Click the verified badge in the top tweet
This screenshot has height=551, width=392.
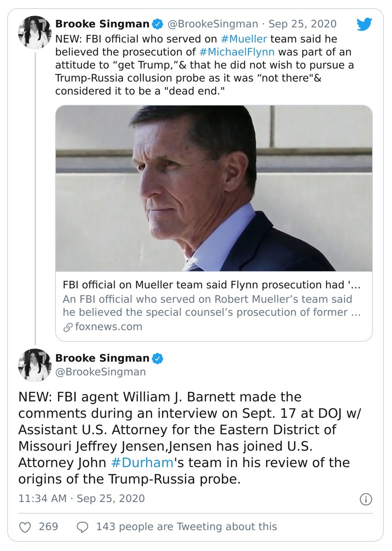(x=157, y=24)
